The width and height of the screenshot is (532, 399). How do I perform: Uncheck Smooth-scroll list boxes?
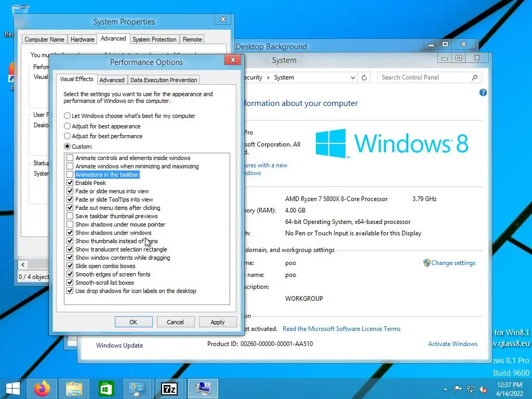[70, 283]
